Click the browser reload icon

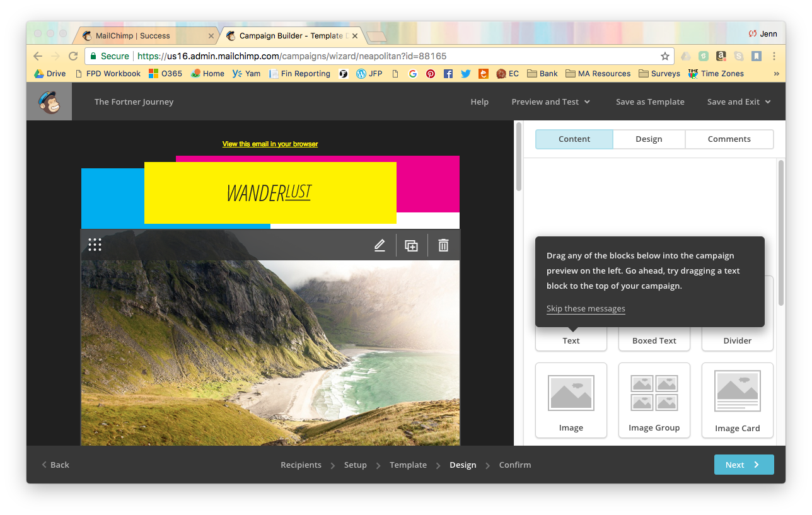click(x=72, y=55)
